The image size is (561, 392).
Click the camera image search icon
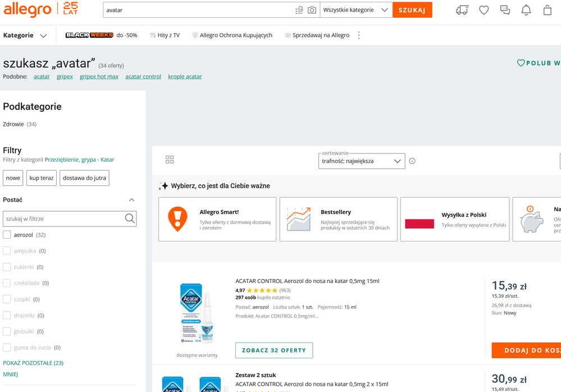point(312,10)
